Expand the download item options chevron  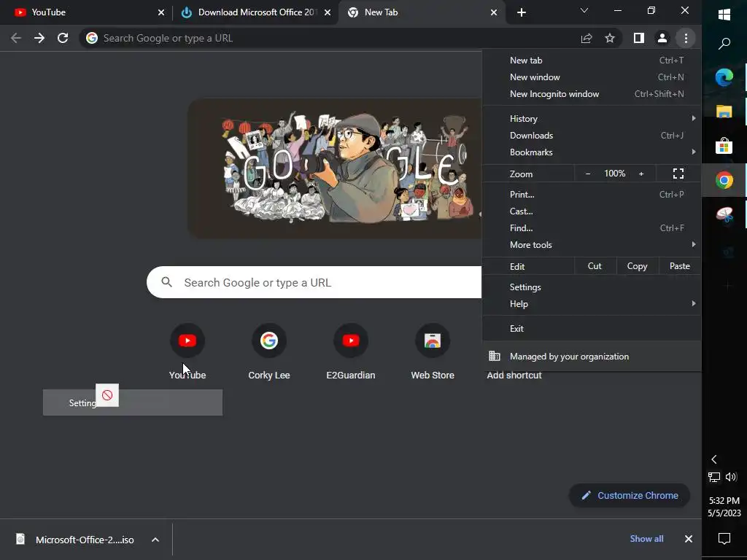[155, 540]
